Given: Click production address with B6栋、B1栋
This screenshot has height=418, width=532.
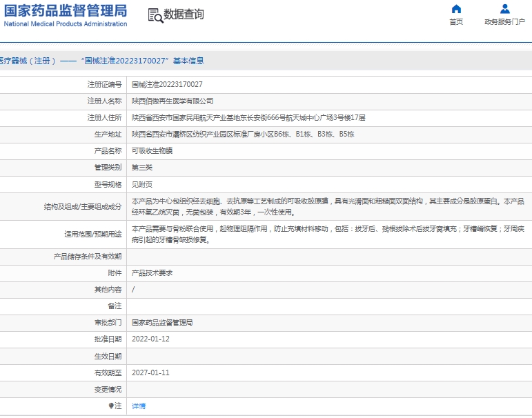Looking at the screenshot, I should (243, 135).
